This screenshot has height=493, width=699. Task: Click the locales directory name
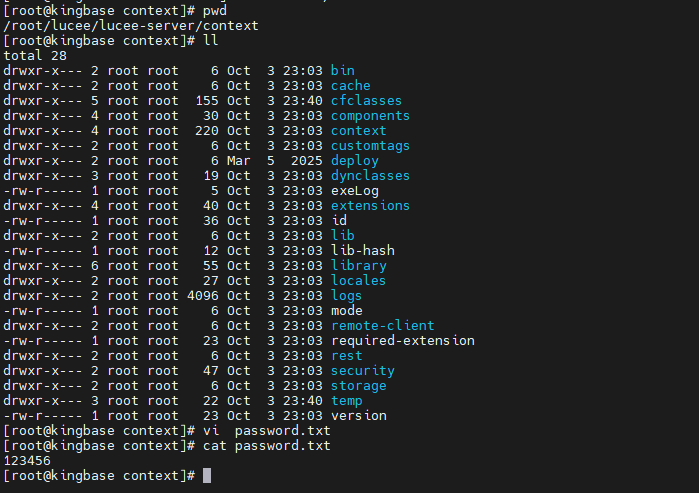[x=358, y=280]
